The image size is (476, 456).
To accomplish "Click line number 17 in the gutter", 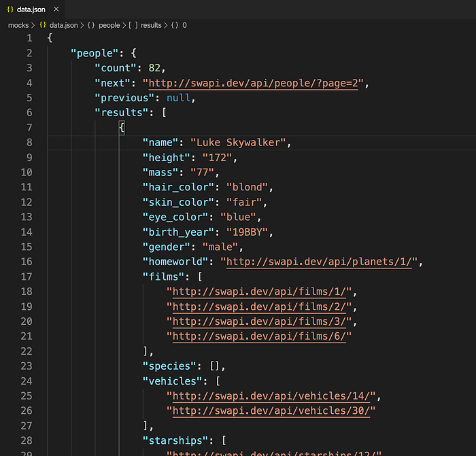I will coord(27,277).
